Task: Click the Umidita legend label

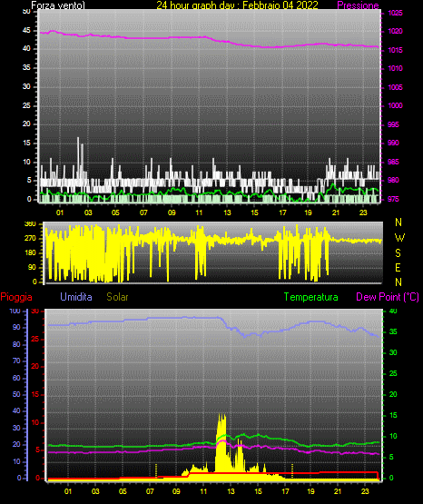Action: [x=76, y=297]
